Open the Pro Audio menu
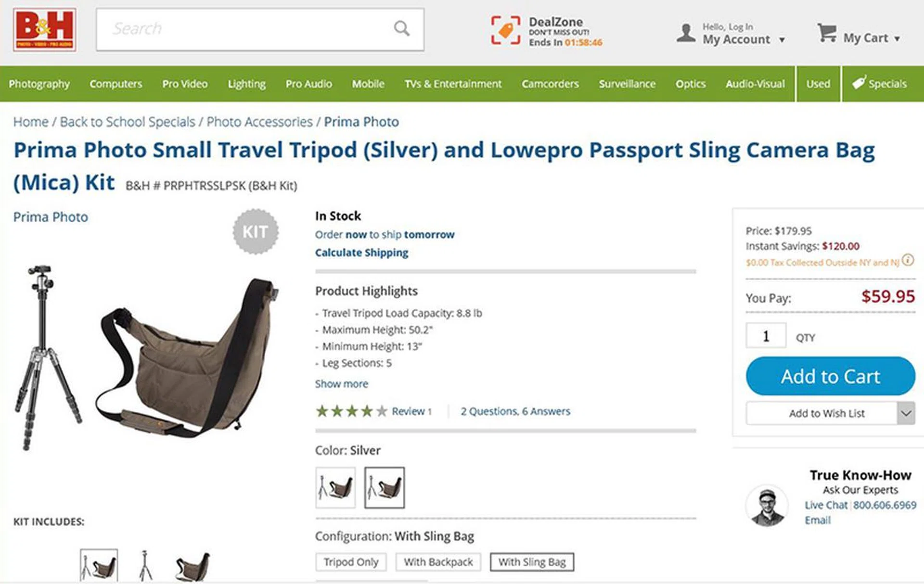 click(x=308, y=84)
